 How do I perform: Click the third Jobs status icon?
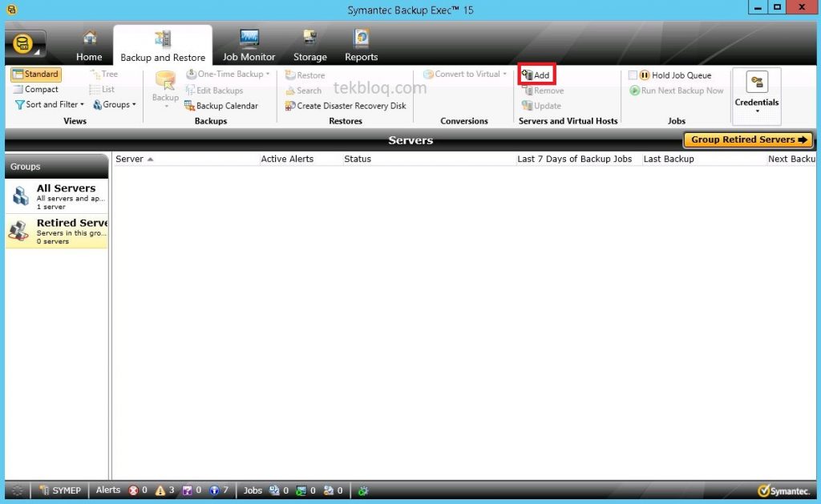click(328, 490)
